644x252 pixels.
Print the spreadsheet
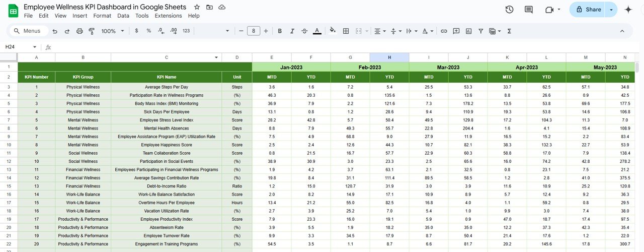(x=79, y=31)
